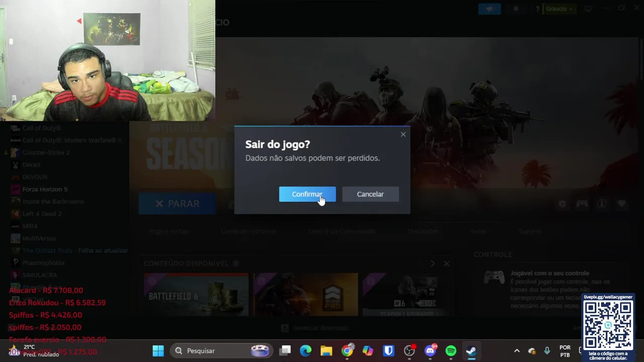The height and width of the screenshot is (362, 644).
Task: Select Phasmophobia in library list
Action: tap(43, 262)
